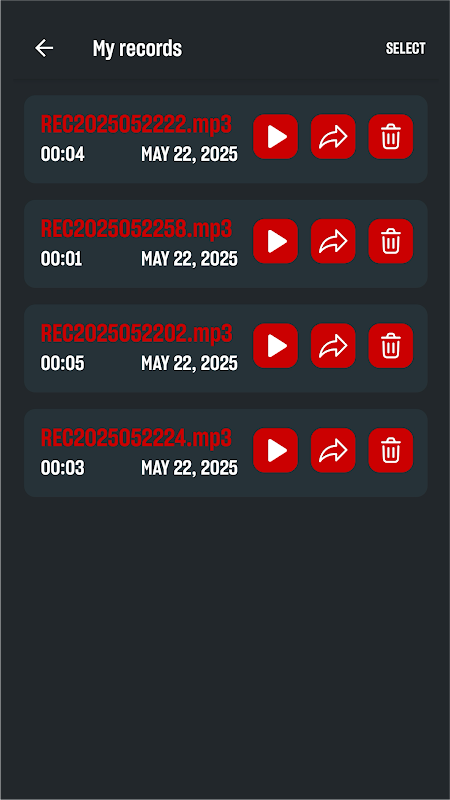Screen dimensions: 450x800
Task: Play recording REC2025052222.mp3
Action: (x=276, y=137)
